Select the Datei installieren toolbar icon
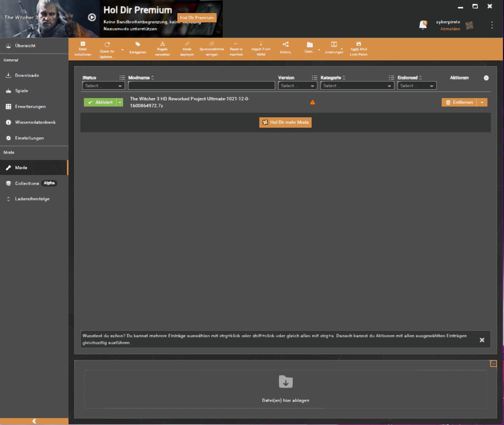This screenshot has width=504, height=425. click(83, 48)
